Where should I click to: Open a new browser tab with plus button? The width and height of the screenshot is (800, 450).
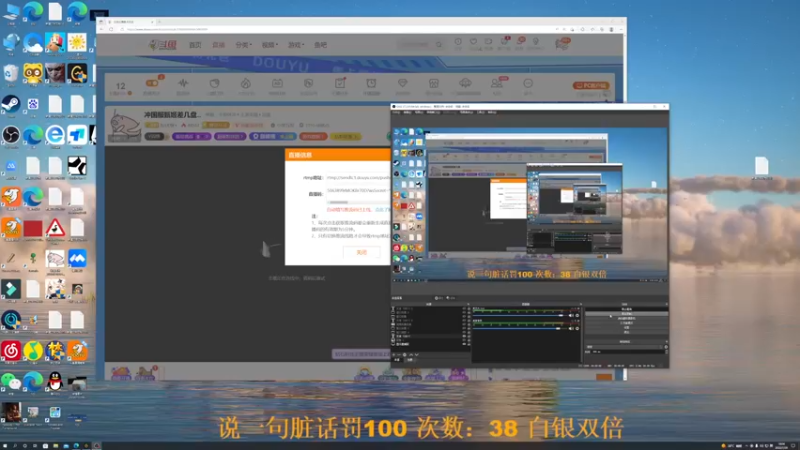click(x=159, y=22)
